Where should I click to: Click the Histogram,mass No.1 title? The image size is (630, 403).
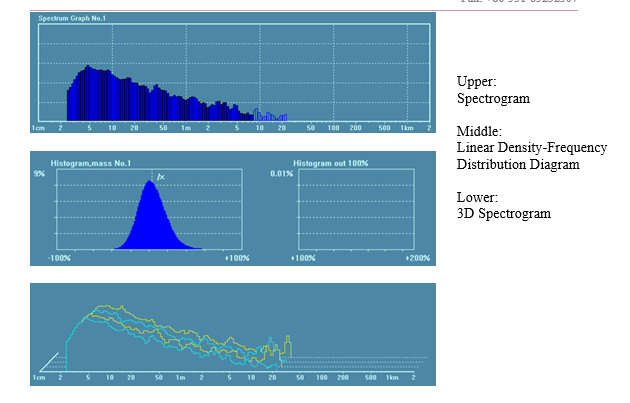pos(92,162)
